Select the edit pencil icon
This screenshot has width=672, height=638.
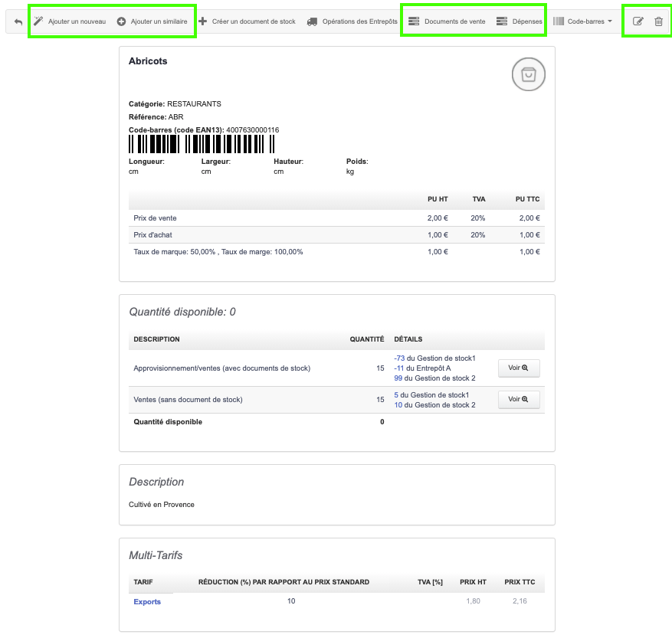(638, 21)
